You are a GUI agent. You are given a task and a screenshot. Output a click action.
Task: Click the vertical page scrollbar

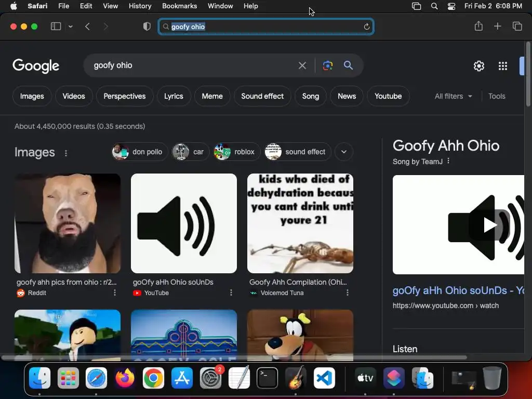pyautogui.click(x=528, y=75)
